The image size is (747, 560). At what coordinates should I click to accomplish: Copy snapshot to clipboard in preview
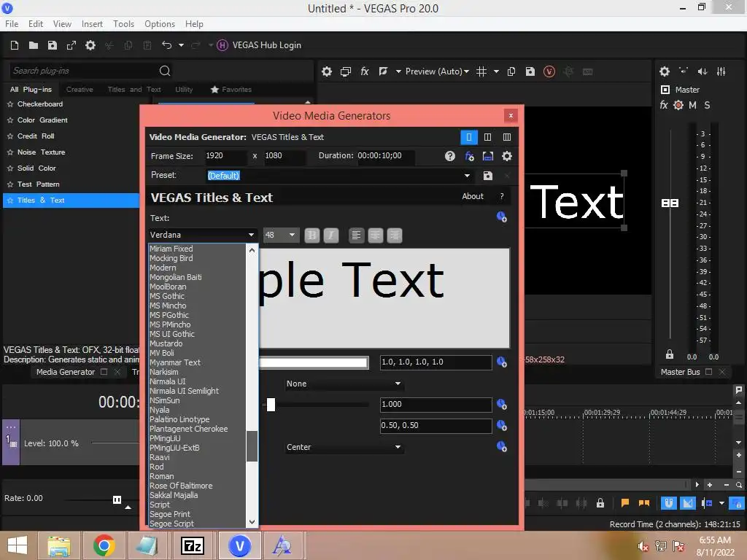pyautogui.click(x=511, y=71)
